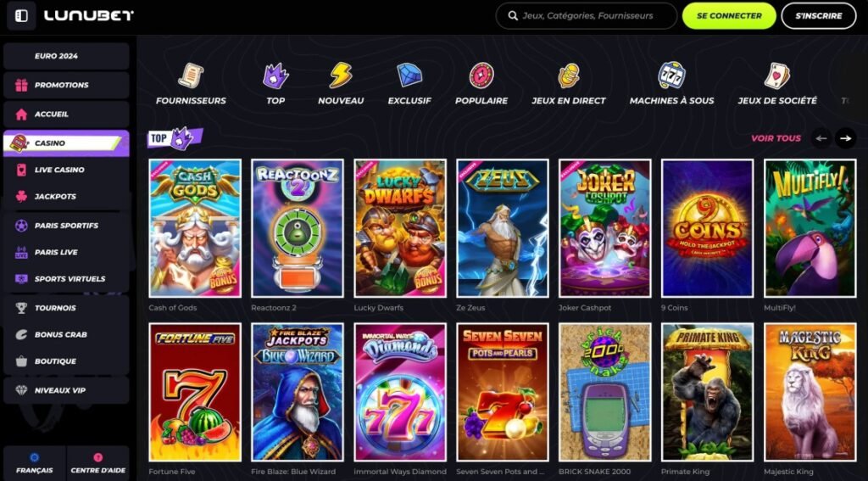Click the Voir Tous link
This screenshot has height=481, width=868.
pyautogui.click(x=776, y=138)
